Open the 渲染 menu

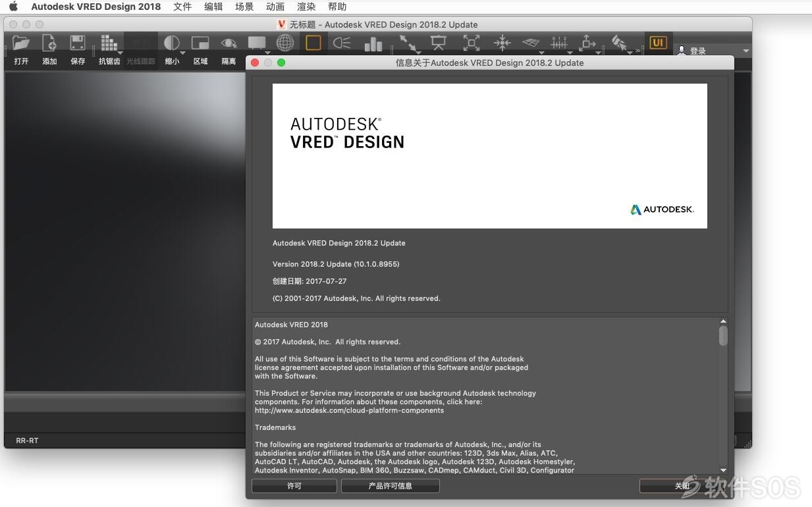coord(306,7)
